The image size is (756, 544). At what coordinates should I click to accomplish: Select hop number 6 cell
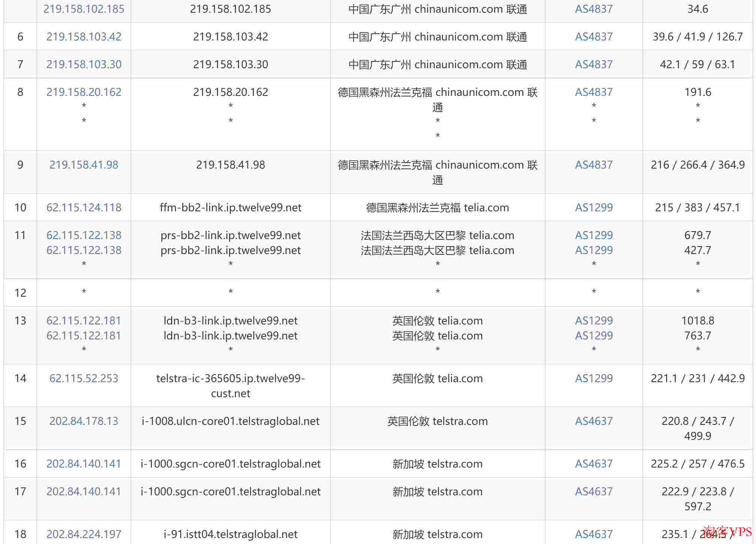pyautogui.click(x=20, y=37)
